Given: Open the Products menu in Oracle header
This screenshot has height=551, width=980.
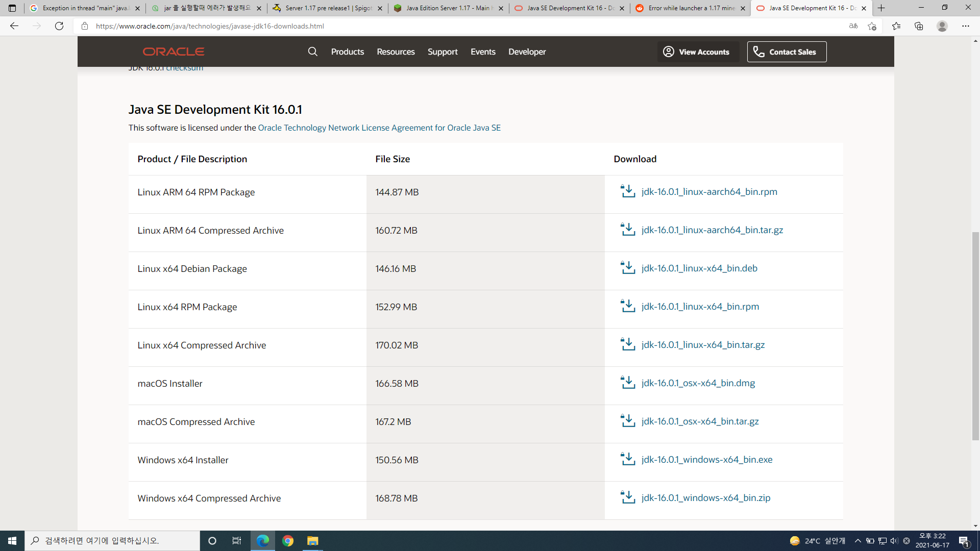Looking at the screenshot, I should [347, 52].
